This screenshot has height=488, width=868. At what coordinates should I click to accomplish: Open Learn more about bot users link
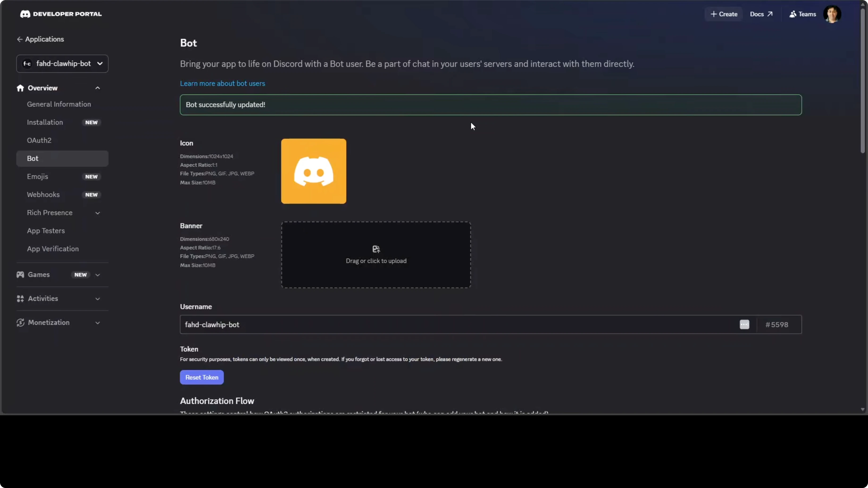click(222, 83)
